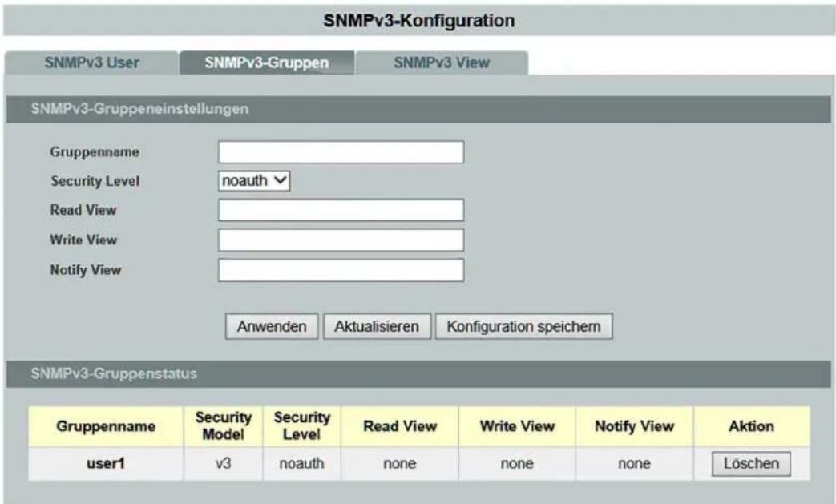836x504 pixels.
Task: Click the none value under Read View
Action: point(400,464)
